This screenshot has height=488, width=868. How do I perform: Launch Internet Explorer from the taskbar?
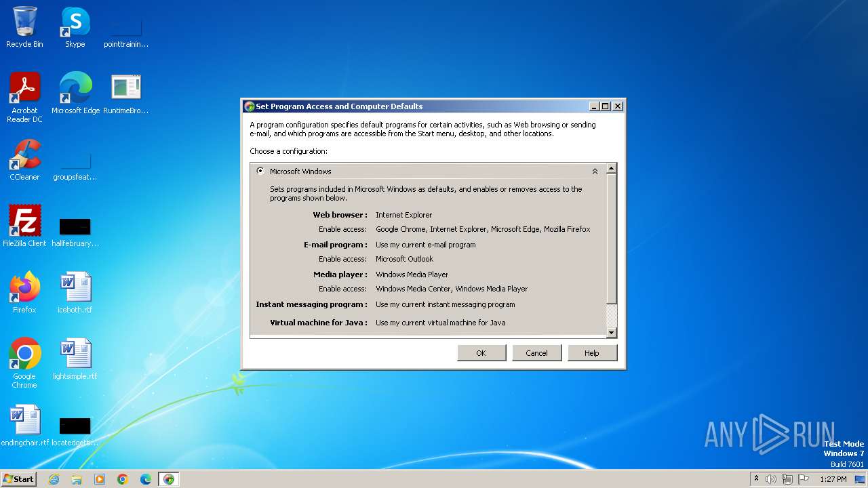(54, 479)
